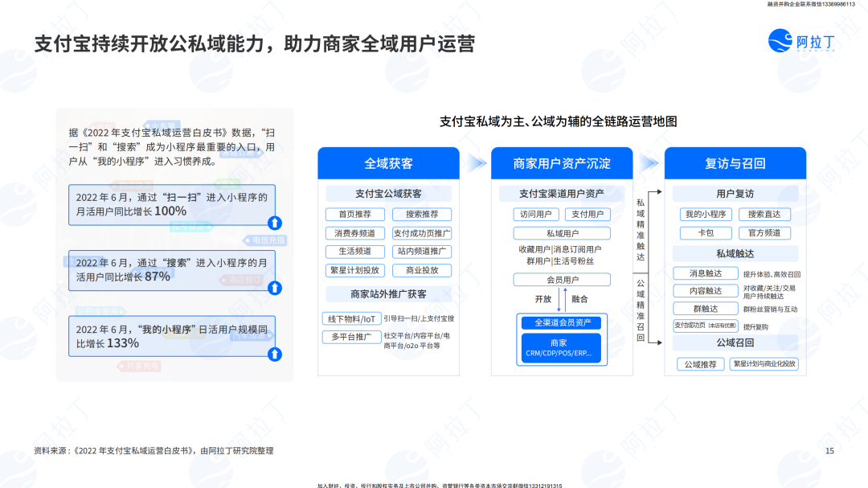Click the page number 15
Screen dimensions: 868x488
point(829,451)
